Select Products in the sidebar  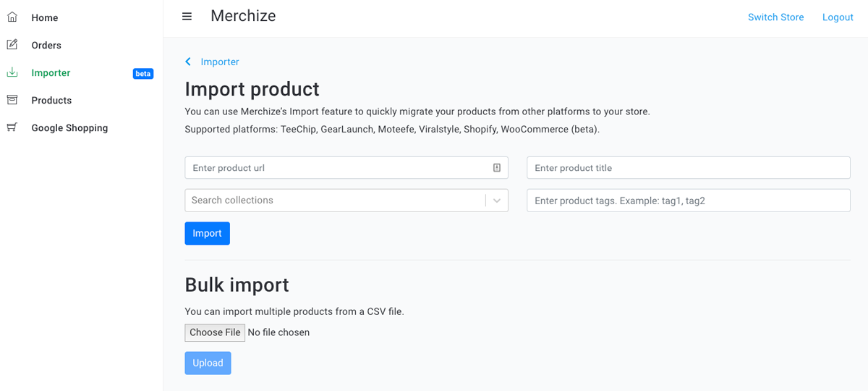51,100
